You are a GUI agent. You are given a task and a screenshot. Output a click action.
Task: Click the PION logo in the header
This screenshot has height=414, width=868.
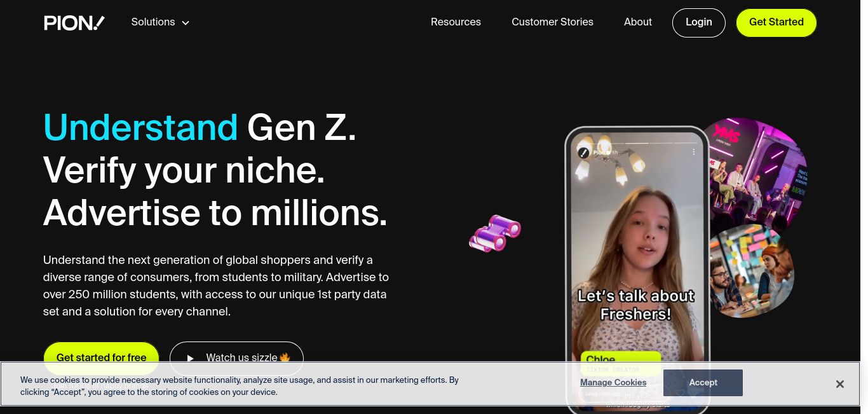[x=74, y=23]
